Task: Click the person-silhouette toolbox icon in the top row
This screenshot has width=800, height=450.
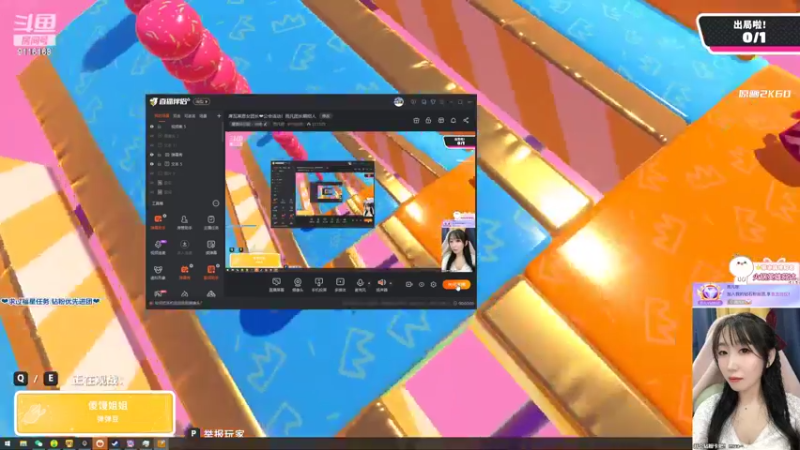Action: [184, 219]
